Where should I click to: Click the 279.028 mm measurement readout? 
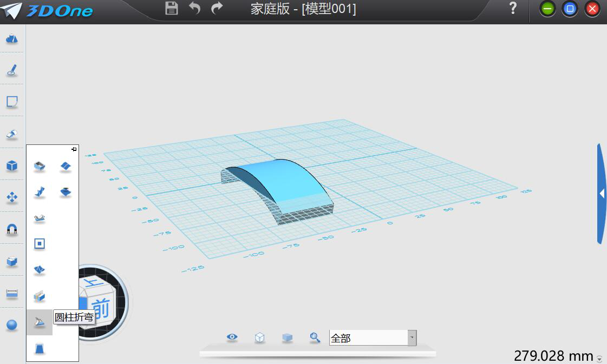click(x=553, y=356)
